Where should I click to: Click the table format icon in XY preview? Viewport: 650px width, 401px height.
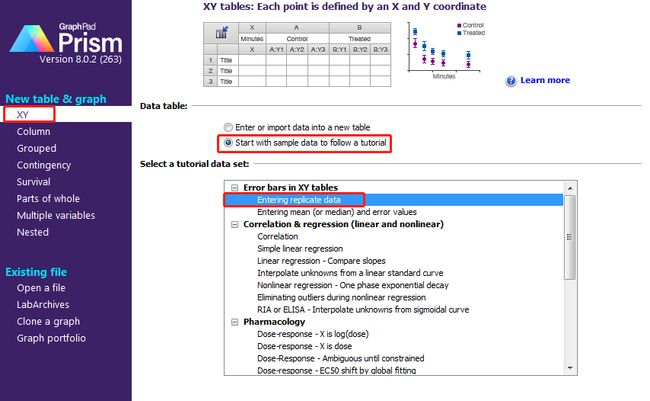221,33
